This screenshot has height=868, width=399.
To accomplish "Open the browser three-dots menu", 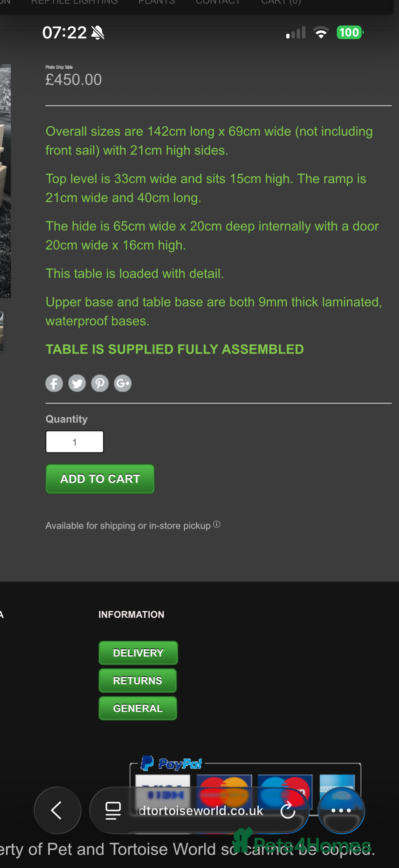I will coord(341,810).
